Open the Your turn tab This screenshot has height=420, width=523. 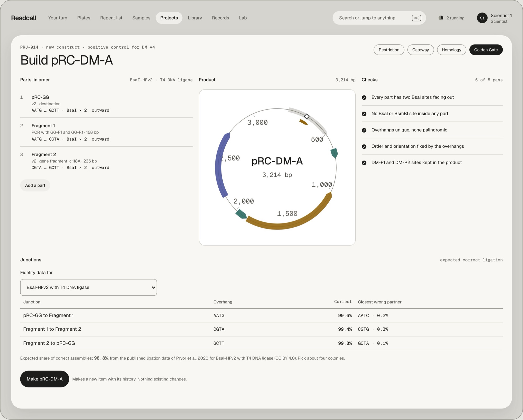(x=58, y=18)
